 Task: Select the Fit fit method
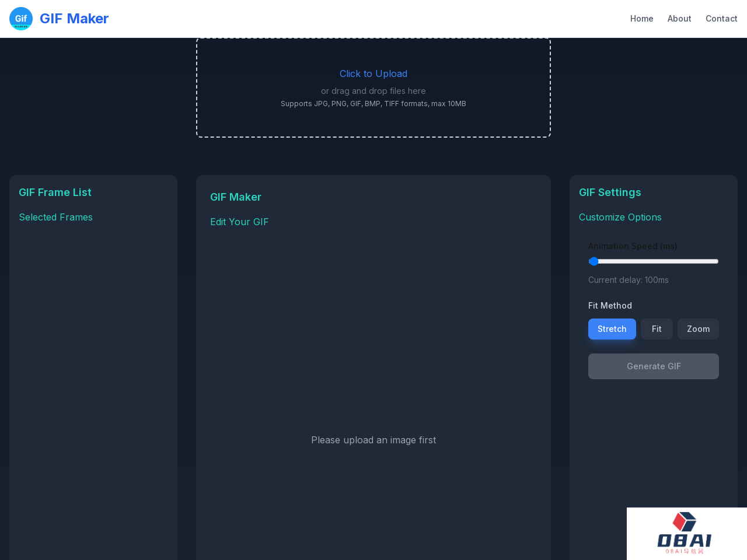tap(657, 328)
